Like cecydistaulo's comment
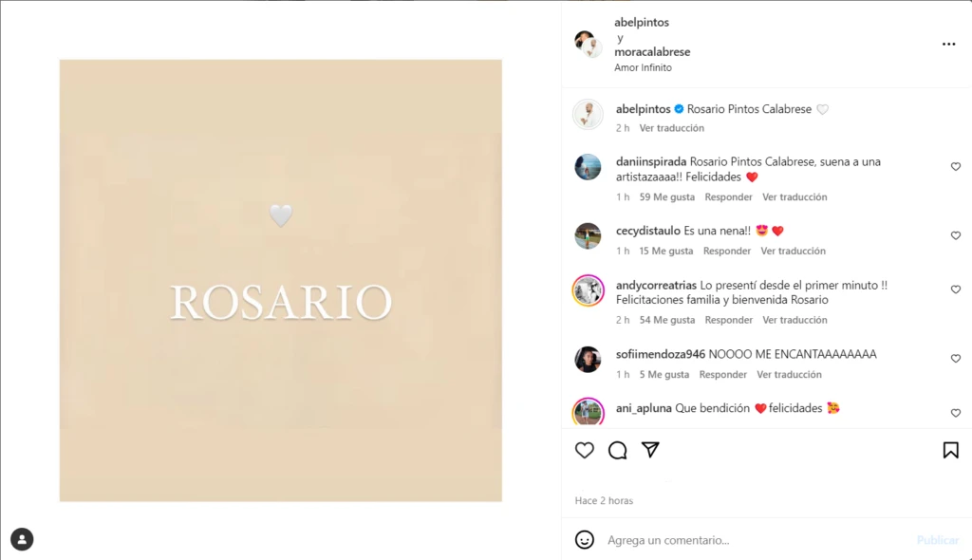Screen dimensions: 972x560 point(955,235)
